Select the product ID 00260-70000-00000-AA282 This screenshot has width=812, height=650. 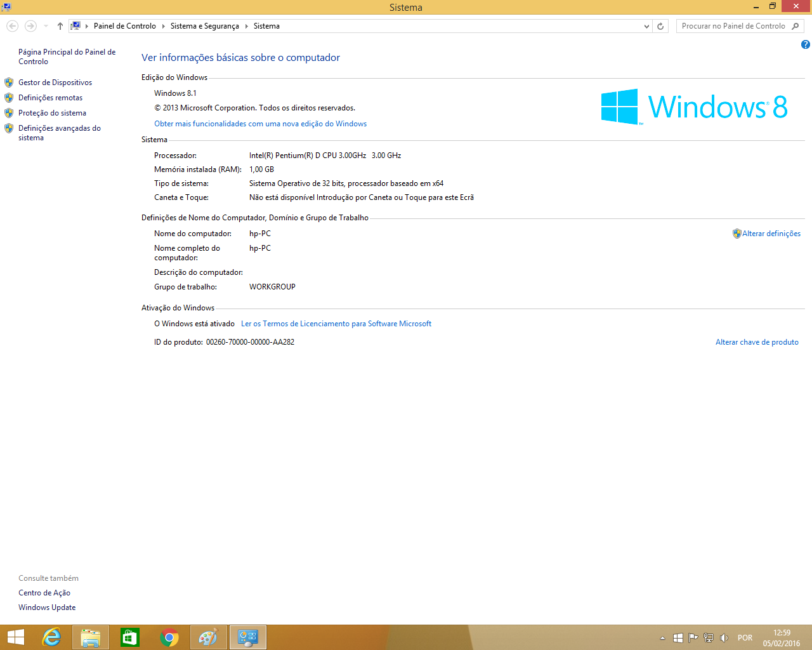click(250, 342)
